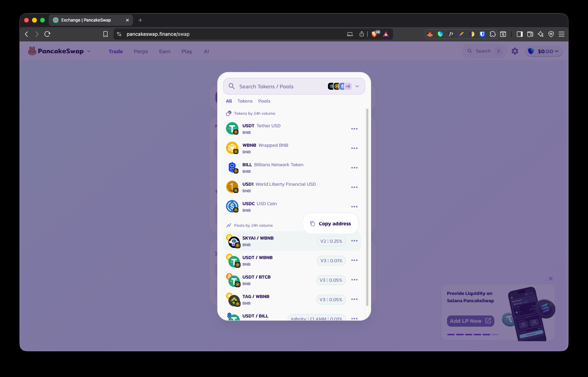Viewport: 588px width, 377px height.
Task: Open a new browser tab
Action: coord(140,20)
